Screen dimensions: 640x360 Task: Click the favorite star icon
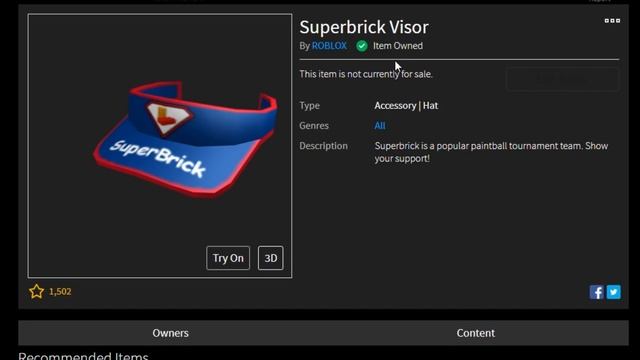pyautogui.click(x=36, y=291)
